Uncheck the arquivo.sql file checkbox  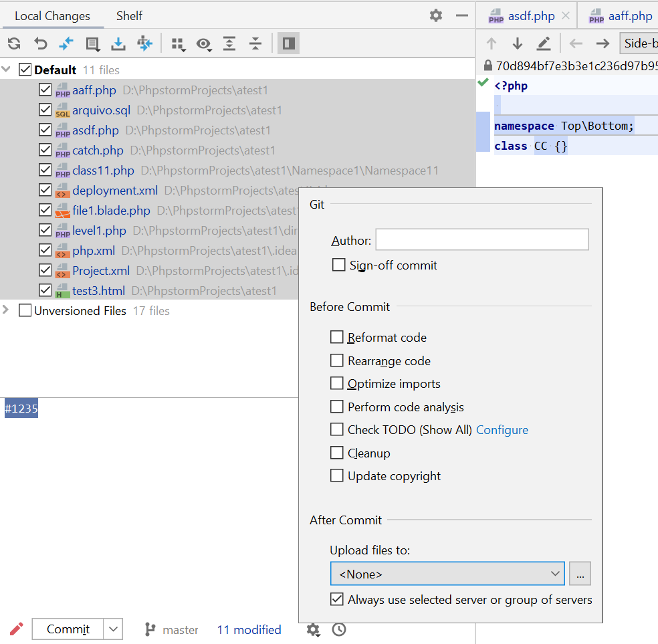click(x=45, y=110)
